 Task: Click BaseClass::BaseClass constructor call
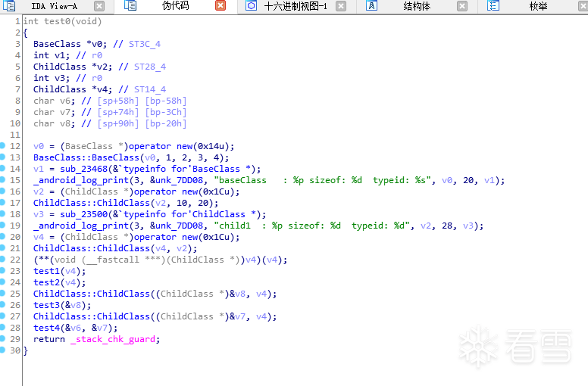click(x=86, y=157)
